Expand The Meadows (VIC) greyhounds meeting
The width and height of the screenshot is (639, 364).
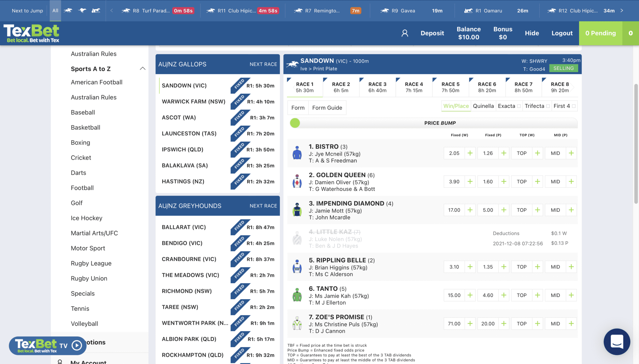218,275
